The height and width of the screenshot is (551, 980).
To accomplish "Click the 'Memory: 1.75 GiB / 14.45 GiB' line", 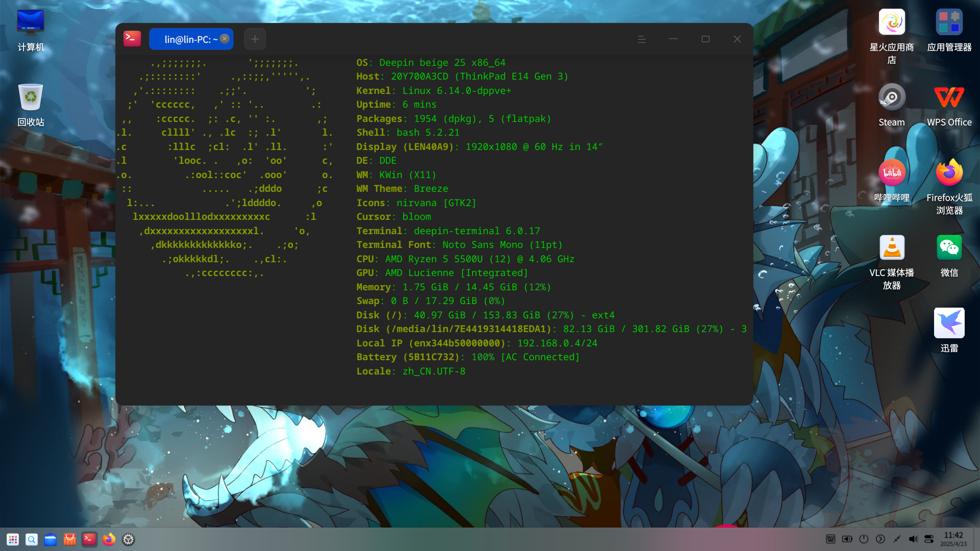I will pyautogui.click(x=453, y=287).
